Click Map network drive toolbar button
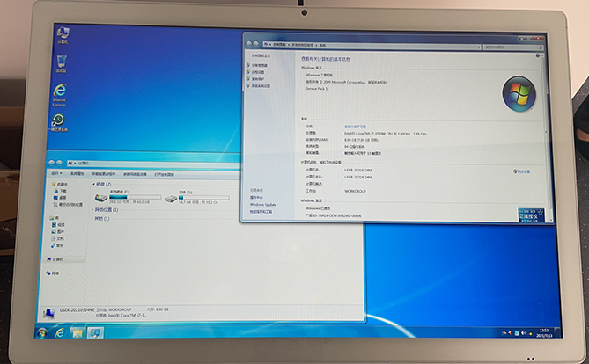589x364 pixels. pos(135,174)
